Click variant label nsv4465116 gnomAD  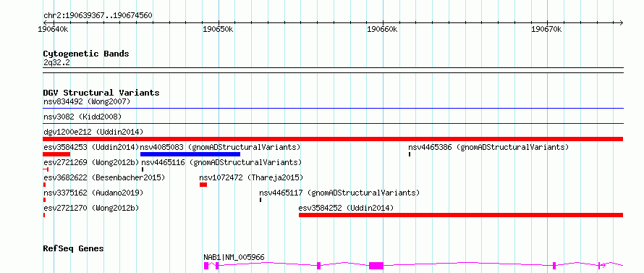(221, 162)
